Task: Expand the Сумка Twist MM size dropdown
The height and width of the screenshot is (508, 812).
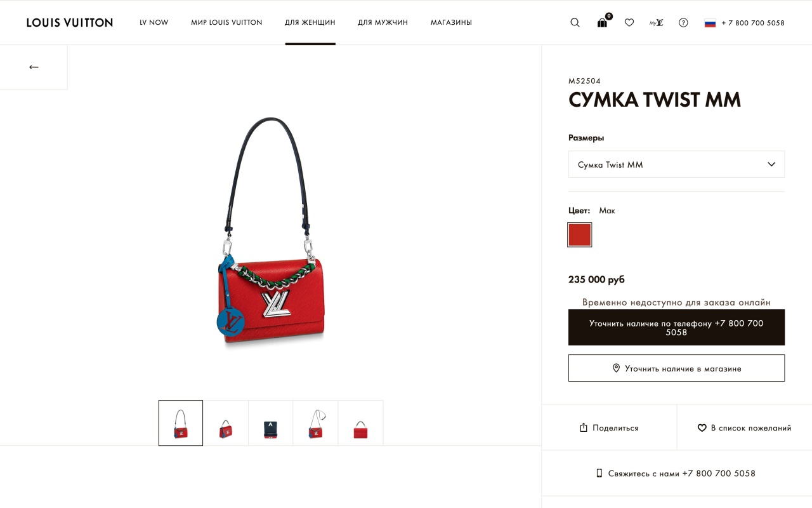Action: tap(676, 164)
